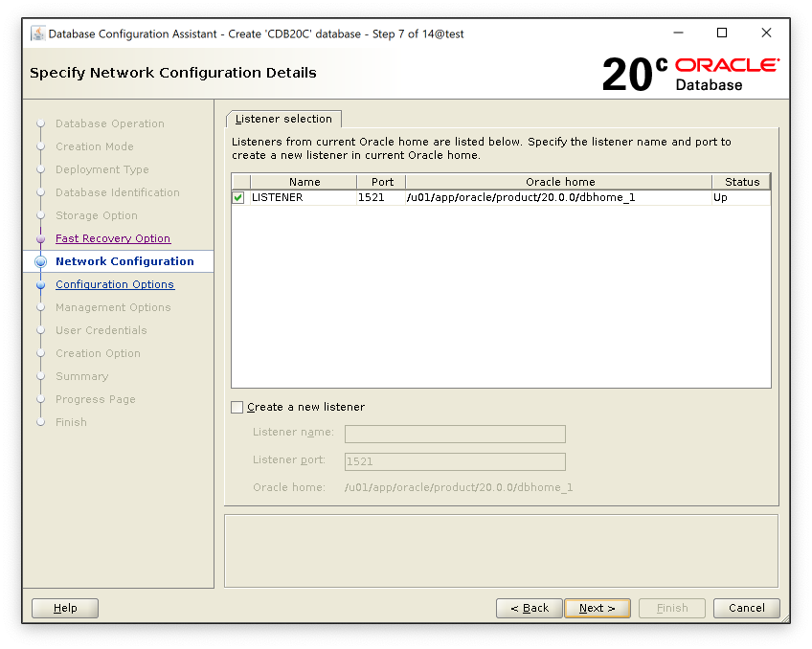Screen dimensions: 812x649
Task: Click Deployment Type step
Action: point(102,169)
